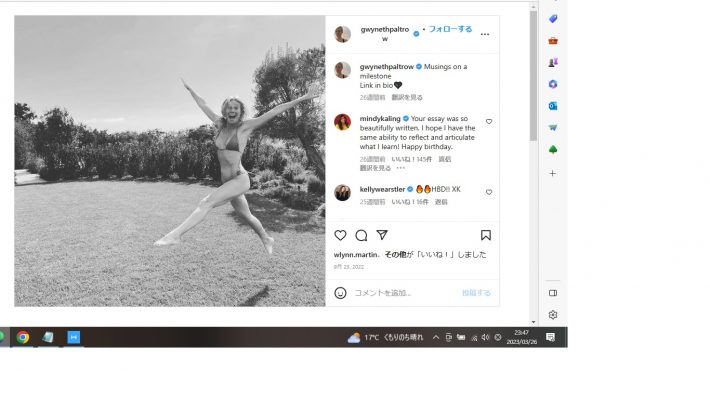Open the black and white post photo
Image resolution: width=710 pixels, height=399 pixels.
click(x=170, y=161)
